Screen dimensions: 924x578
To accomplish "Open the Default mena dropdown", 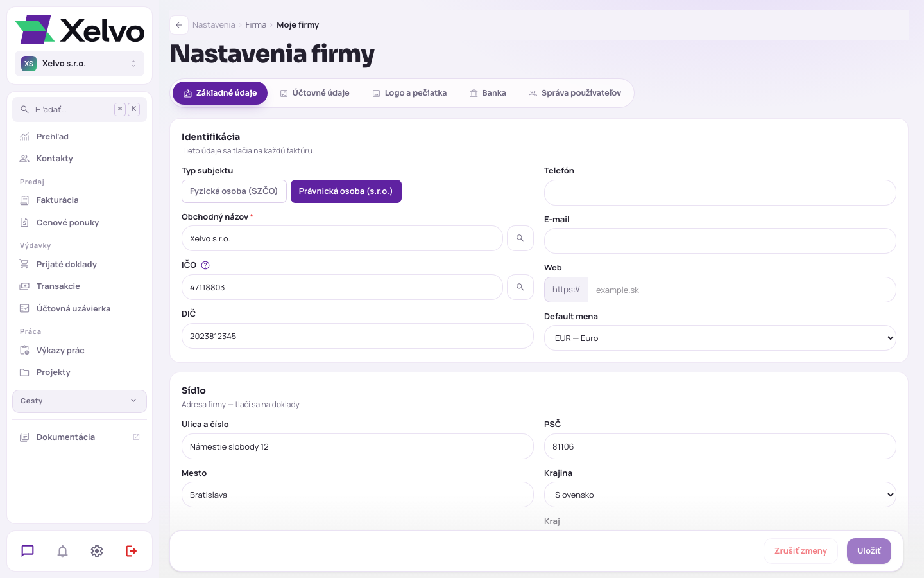I will pos(720,338).
